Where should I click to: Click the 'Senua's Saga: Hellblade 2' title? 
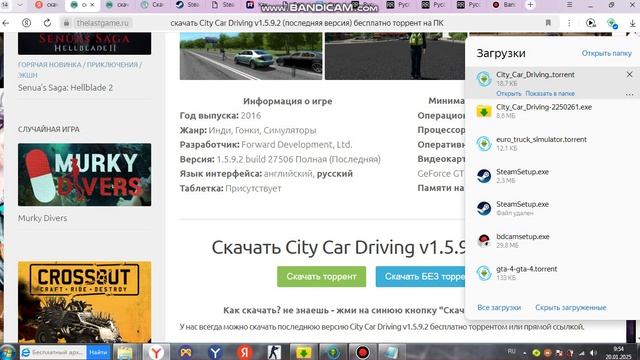tap(65, 87)
